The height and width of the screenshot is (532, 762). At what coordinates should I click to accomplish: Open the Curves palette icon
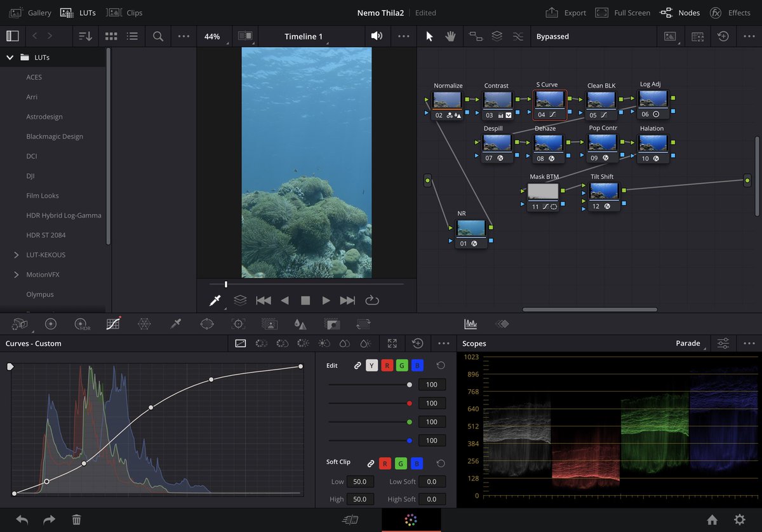click(x=113, y=324)
